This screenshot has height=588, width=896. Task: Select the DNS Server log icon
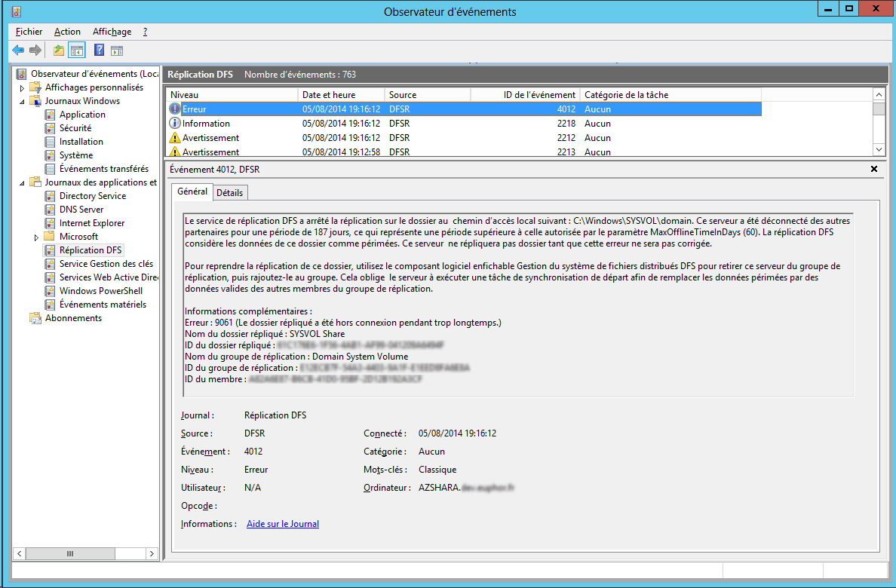coord(50,210)
